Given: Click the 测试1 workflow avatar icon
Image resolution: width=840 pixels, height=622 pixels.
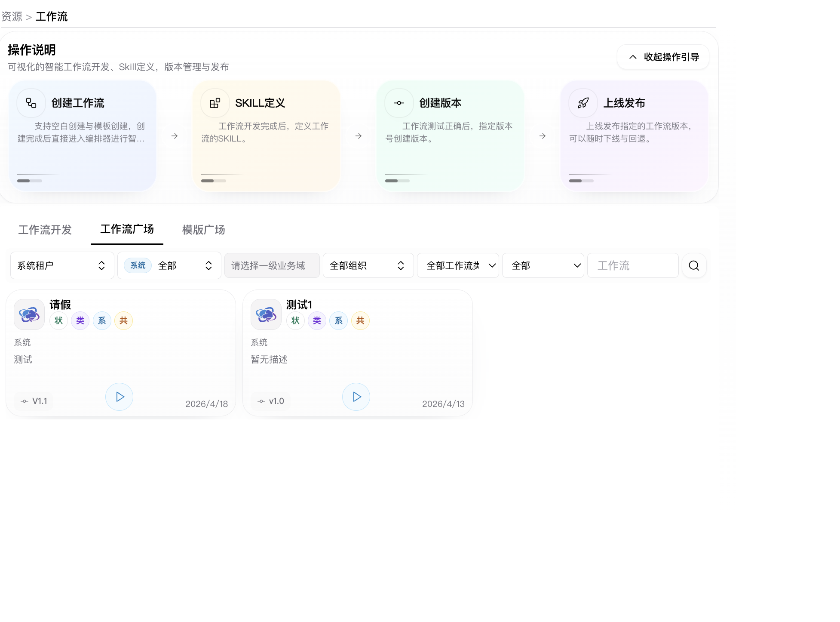Looking at the screenshot, I should 266,314.
